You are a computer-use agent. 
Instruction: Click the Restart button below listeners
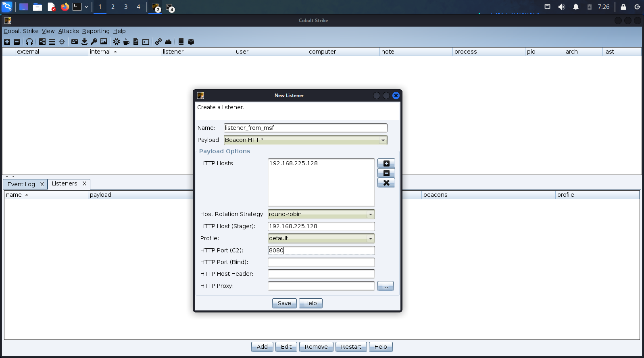[351, 347]
